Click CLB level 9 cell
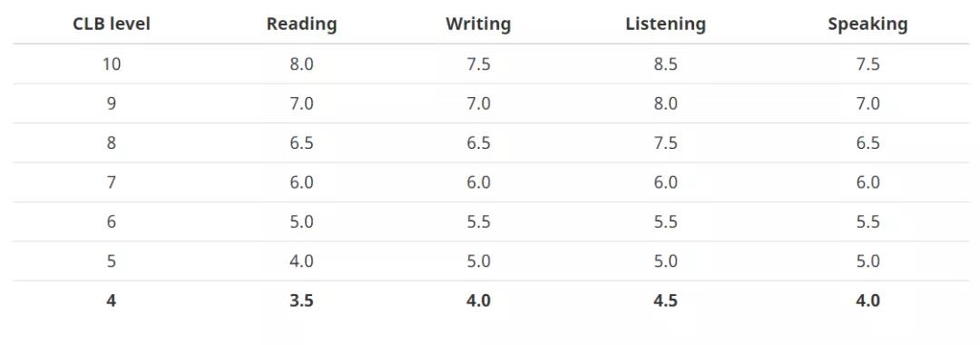The width and height of the screenshot is (980, 345). (112, 103)
